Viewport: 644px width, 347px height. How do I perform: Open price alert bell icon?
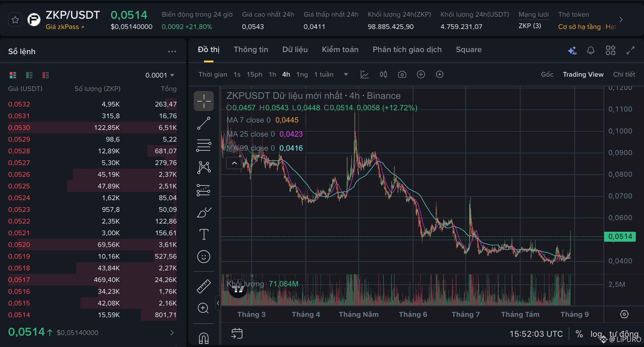(591, 50)
